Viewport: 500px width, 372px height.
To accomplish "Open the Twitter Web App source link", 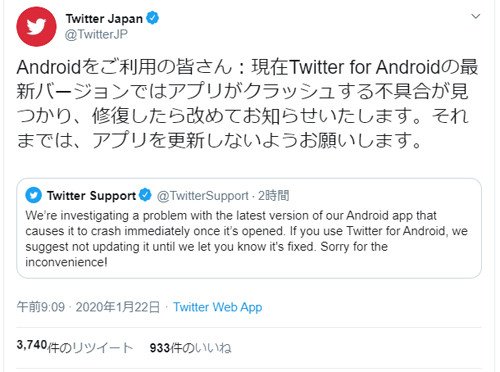I will (218, 307).
